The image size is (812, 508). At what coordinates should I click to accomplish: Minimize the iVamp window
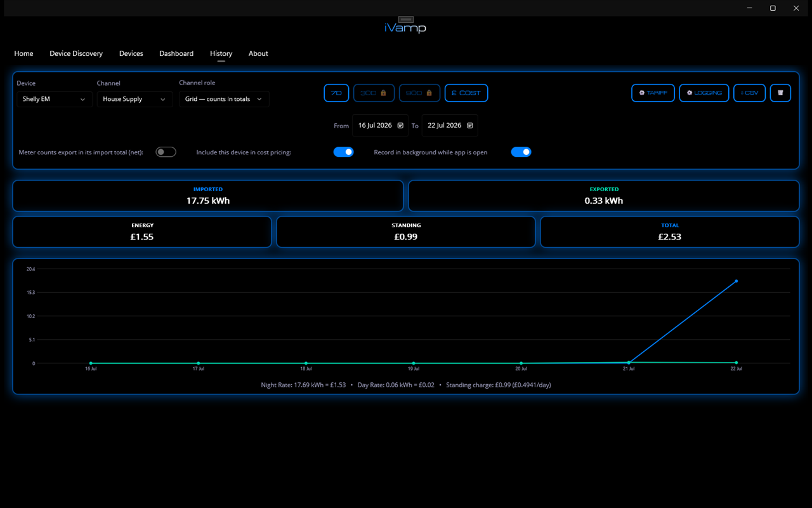[x=750, y=8]
